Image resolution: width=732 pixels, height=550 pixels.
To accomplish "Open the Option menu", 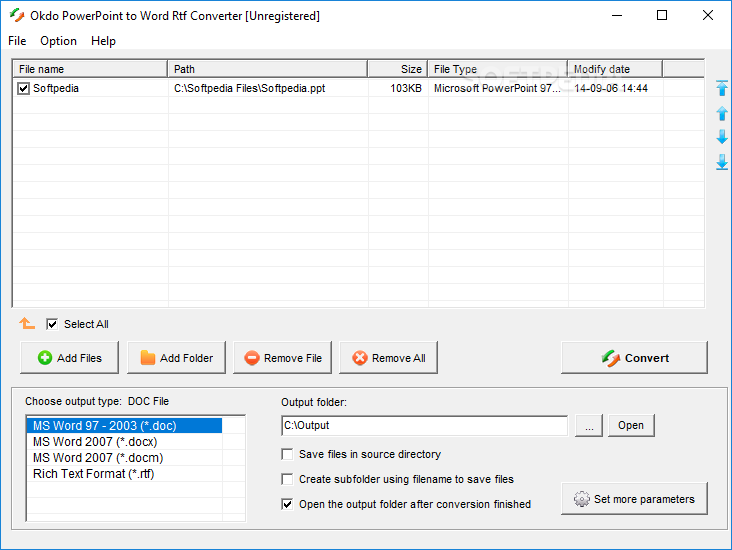I will pyautogui.click(x=58, y=41).
